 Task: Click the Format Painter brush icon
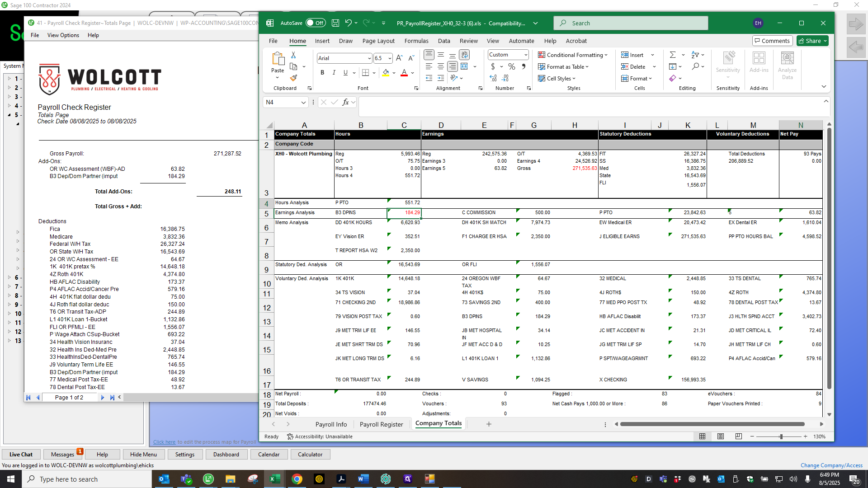[x=293, y=78]
